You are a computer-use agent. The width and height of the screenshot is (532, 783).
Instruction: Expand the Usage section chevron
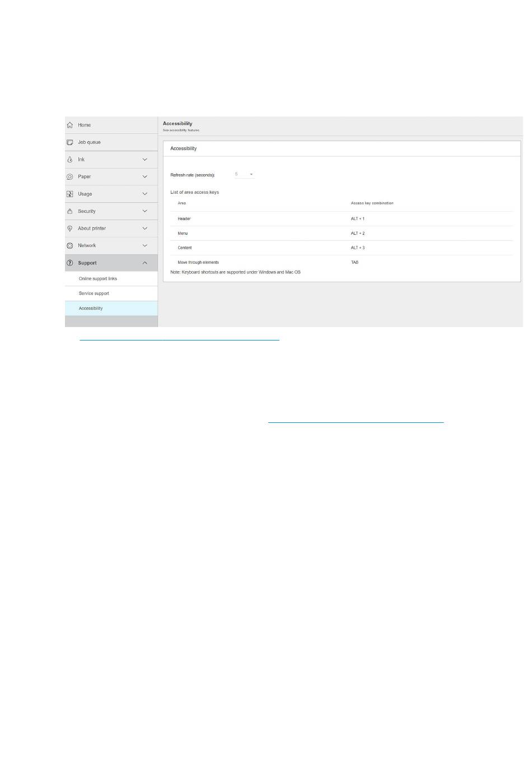(144, 194)
